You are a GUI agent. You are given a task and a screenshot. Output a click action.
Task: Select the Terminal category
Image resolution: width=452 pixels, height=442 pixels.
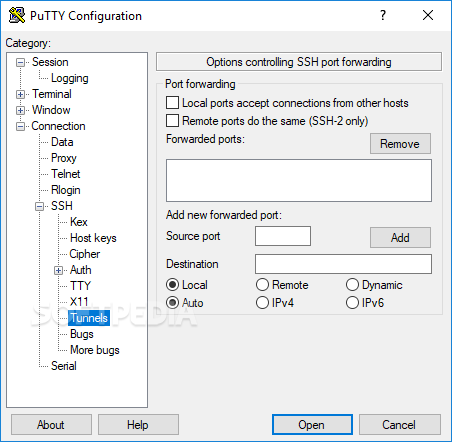[x=52, y=94]
